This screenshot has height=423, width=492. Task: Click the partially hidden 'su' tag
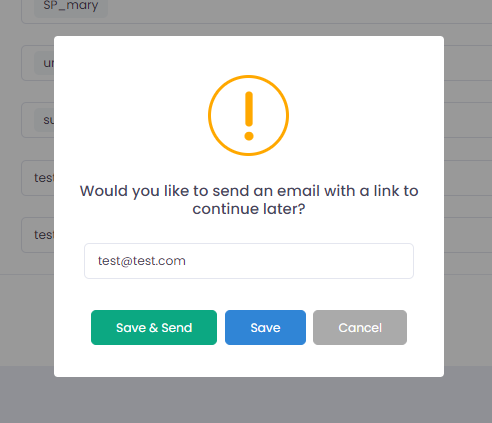tap(44, 120)
